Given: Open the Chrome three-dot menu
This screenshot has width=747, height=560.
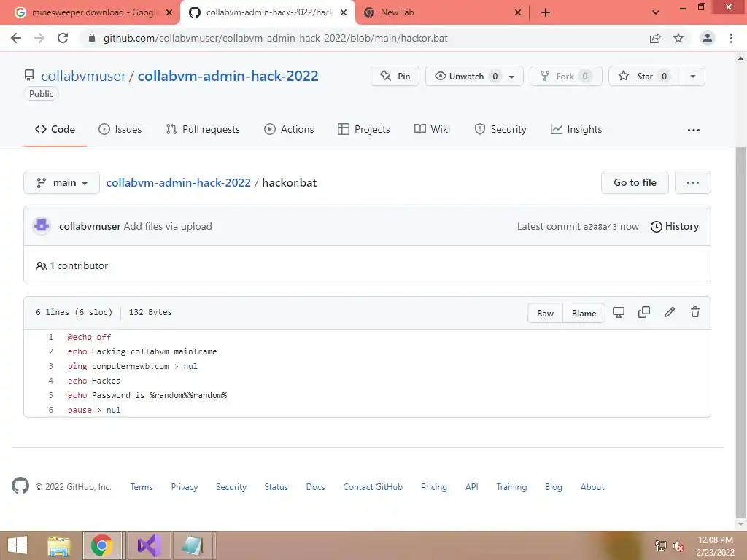Looking at the screenshot, I should pos(731,38).
